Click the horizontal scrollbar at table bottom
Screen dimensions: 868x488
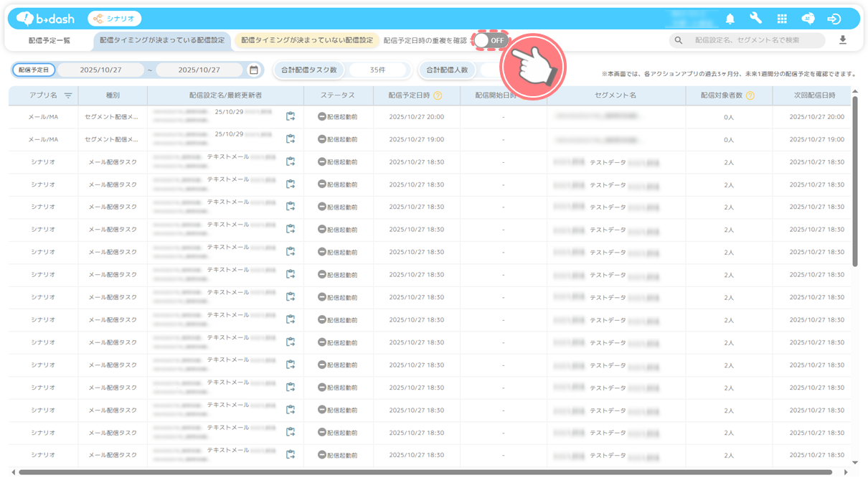(x=425, y=472)
